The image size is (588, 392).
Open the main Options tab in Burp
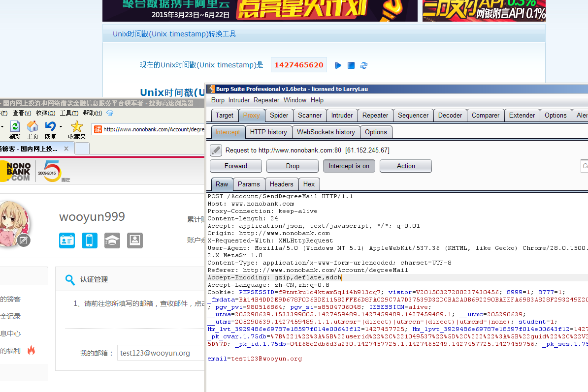tap(556, 115)
